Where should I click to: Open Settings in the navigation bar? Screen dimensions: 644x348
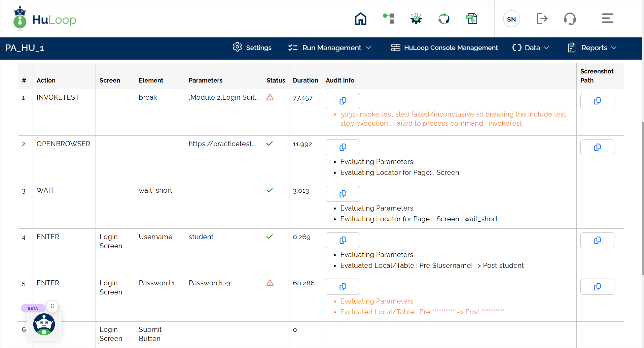pyautogui.click(x=252, y=48)
